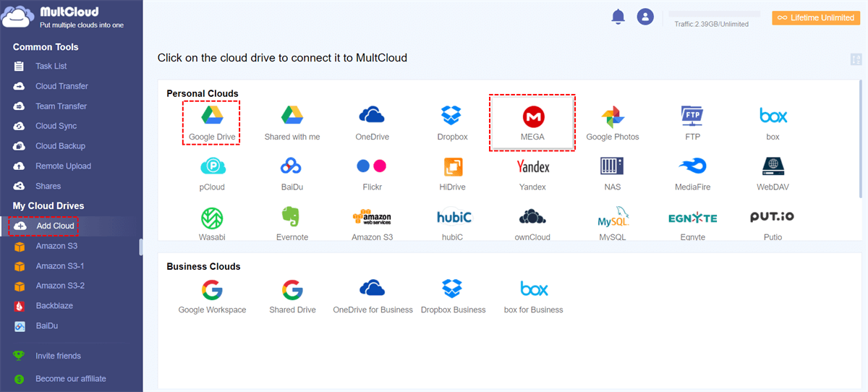868x392 pixels.
Task: Switch the cloud list layout view icon
Action: (856, 59)
